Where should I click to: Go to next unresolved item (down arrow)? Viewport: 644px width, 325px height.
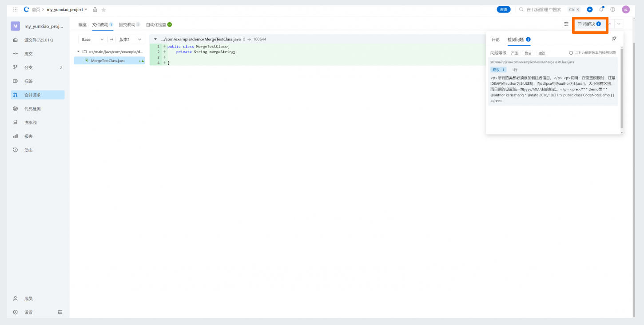[619, 24]
